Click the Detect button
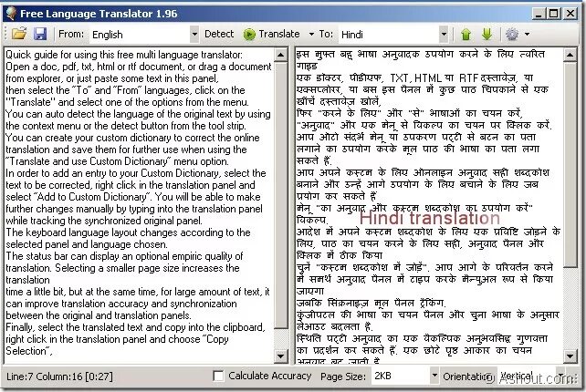The image size is (586, 392). 219,34
